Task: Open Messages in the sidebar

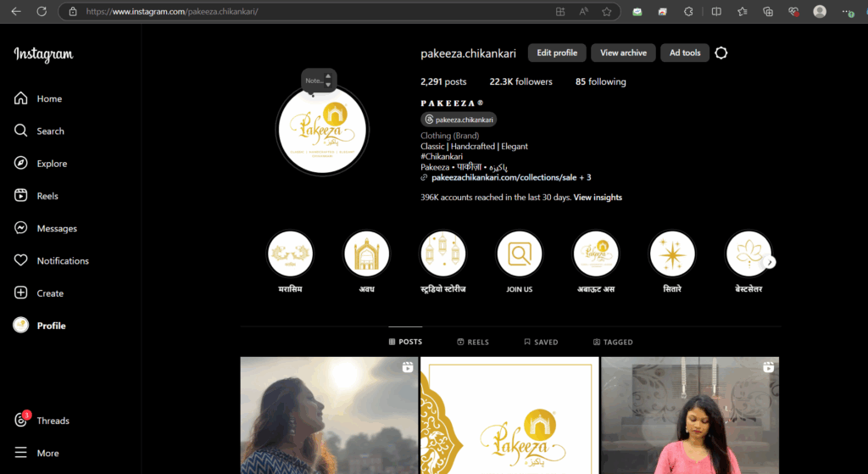Action: tap(46, 228)
